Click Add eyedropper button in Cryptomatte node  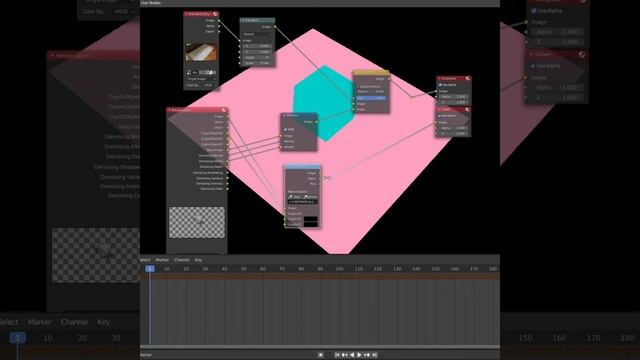295,197
